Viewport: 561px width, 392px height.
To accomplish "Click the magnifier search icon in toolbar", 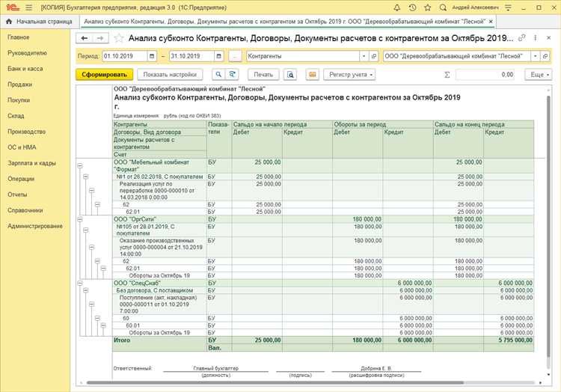I will (218, 75).
